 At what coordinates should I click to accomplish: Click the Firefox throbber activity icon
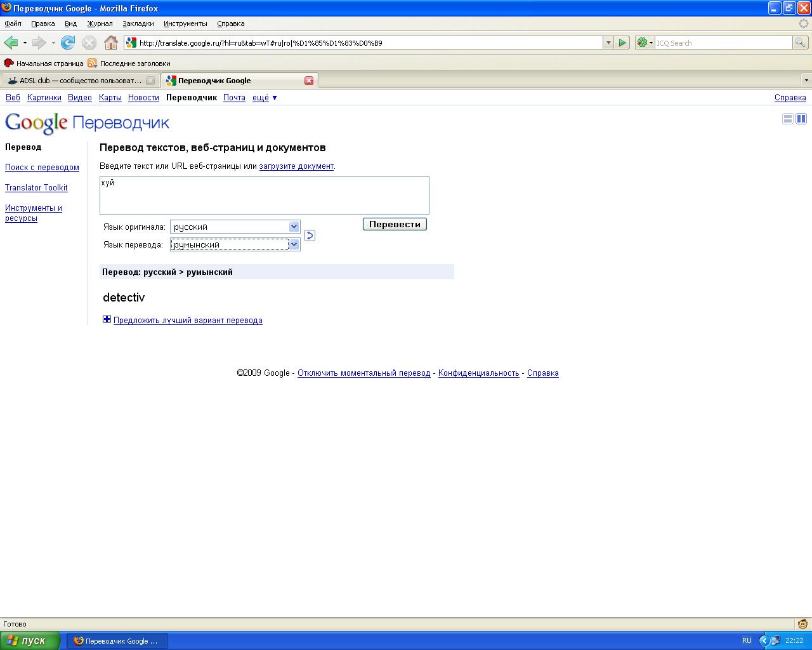[x=804, y=23]
